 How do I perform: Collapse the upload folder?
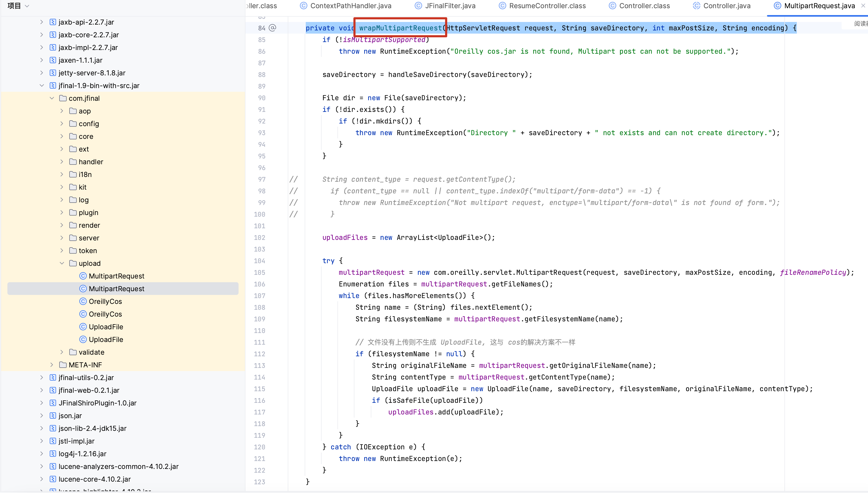(62, 263)
